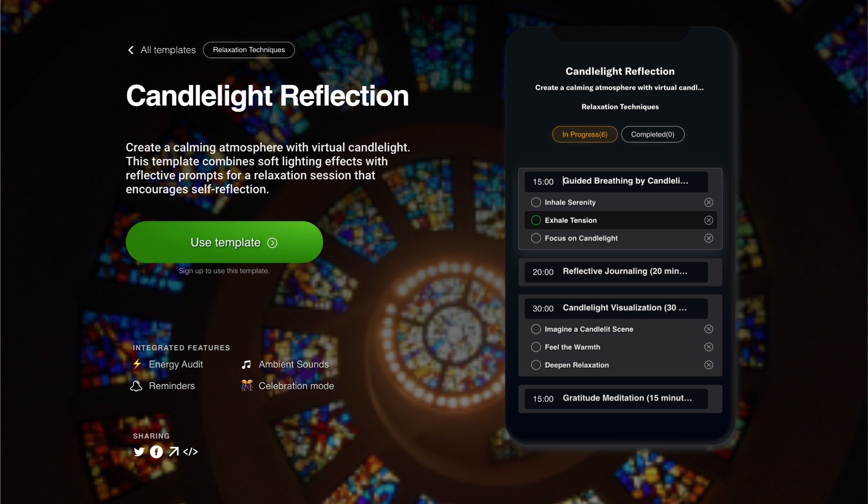Open the external share link arrow icon
Viewport: 868px width, 504px height.
(174, 452)
